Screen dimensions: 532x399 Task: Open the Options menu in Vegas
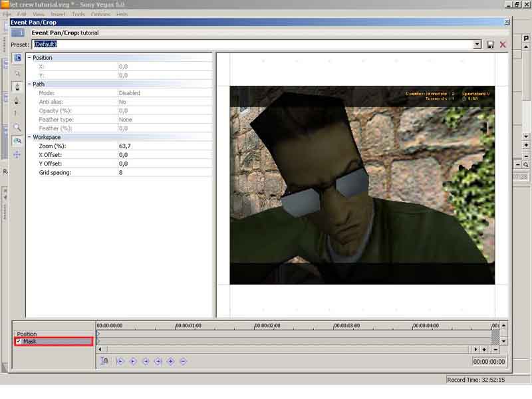[x=101, y=14]
